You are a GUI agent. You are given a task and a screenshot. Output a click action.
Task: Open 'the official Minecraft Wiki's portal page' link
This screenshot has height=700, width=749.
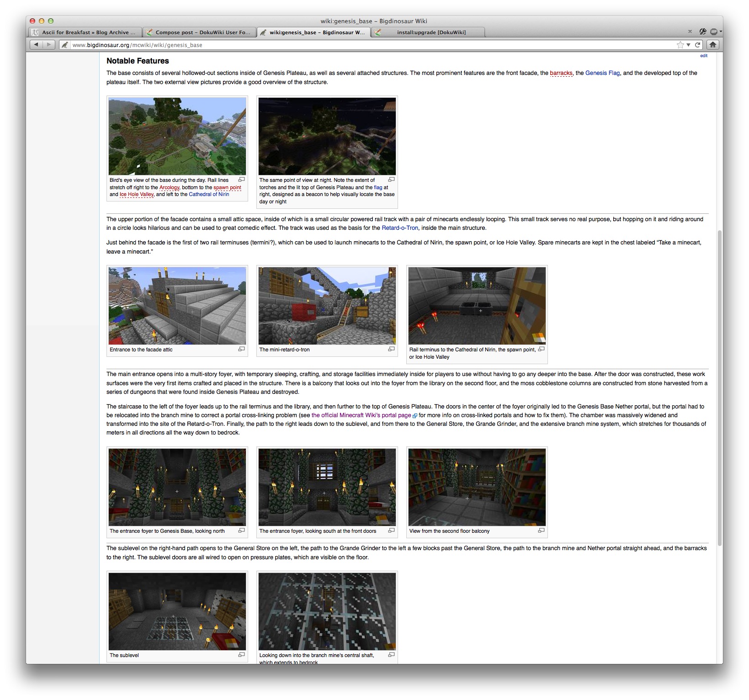(361, 415)
